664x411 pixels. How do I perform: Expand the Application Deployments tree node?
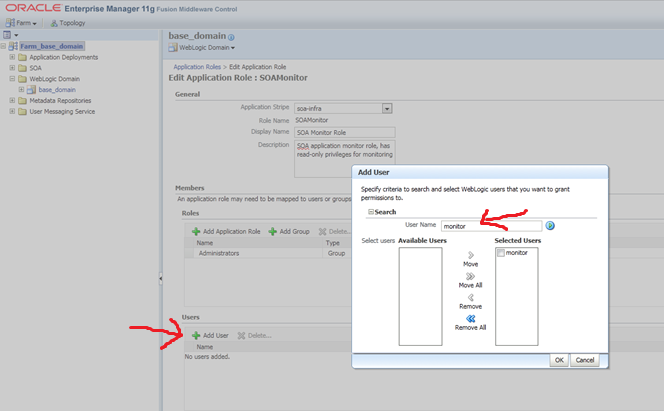click(12, 57)
